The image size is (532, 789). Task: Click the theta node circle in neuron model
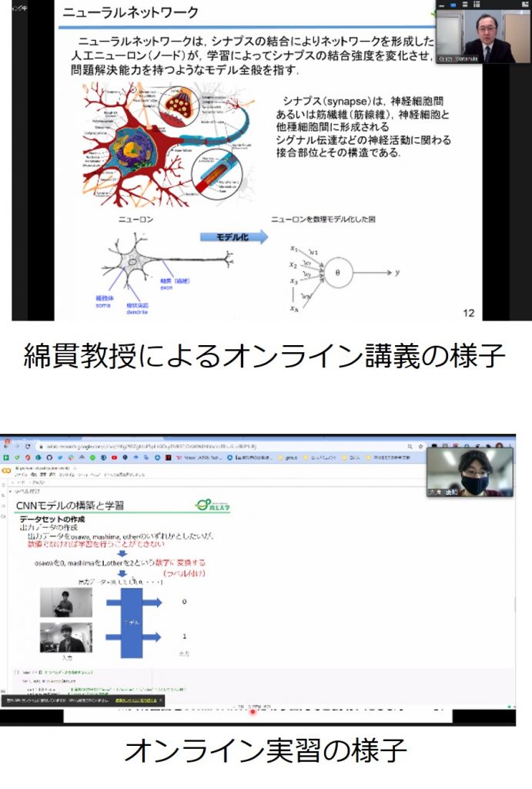(338, 272)
